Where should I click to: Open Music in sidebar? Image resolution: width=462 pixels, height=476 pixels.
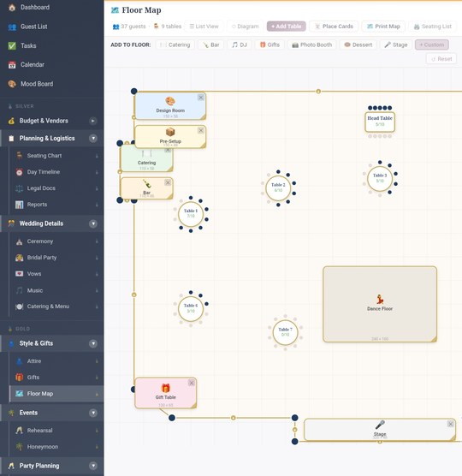click(x=56, y=290)
